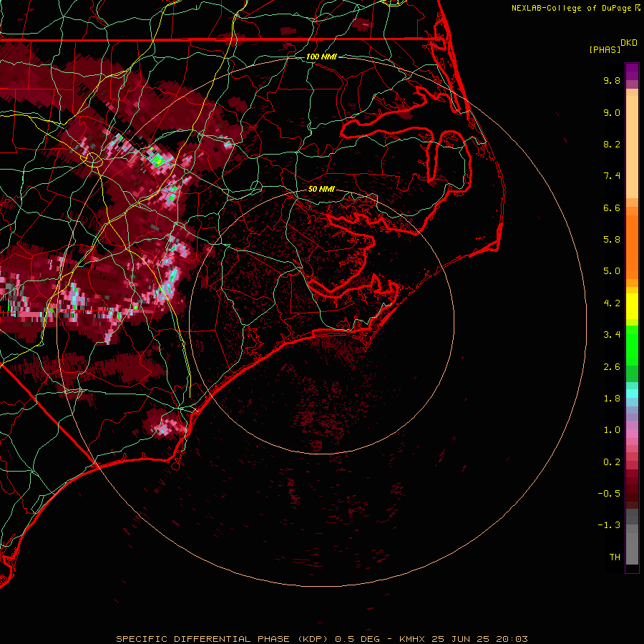Click the 5.0 legend value

click(612, 271)
